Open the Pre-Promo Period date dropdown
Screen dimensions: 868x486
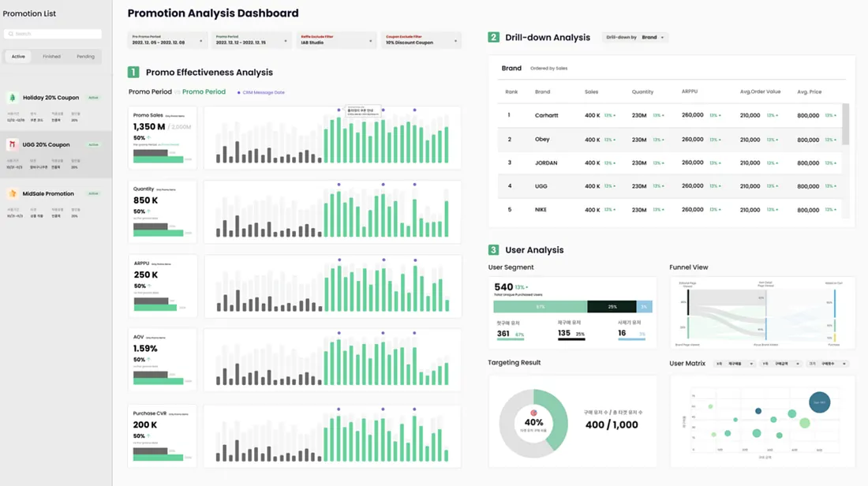click(x=167, y=40)
